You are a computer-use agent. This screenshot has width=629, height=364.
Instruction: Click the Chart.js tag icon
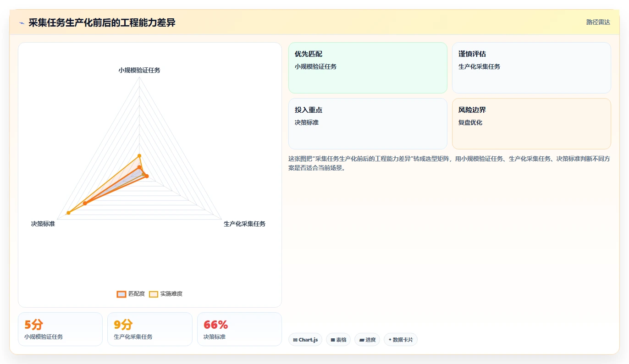pos(295,340)
